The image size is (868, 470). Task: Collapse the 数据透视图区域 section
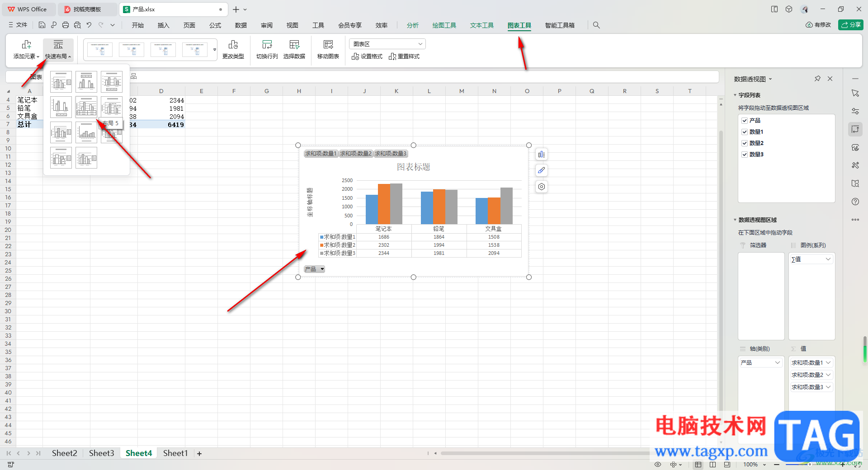(735, 220)
